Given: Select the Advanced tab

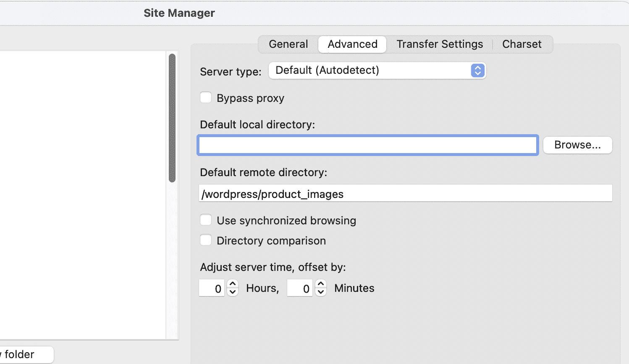Looking at the screenshot, I should click(x=352, y=44).
